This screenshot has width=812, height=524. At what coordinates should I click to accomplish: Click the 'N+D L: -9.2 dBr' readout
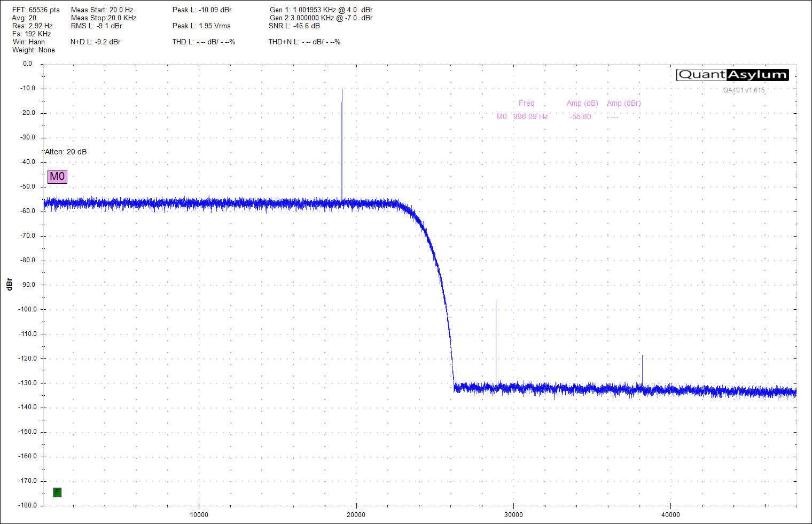pyautogui.click(x=96, y=42)
